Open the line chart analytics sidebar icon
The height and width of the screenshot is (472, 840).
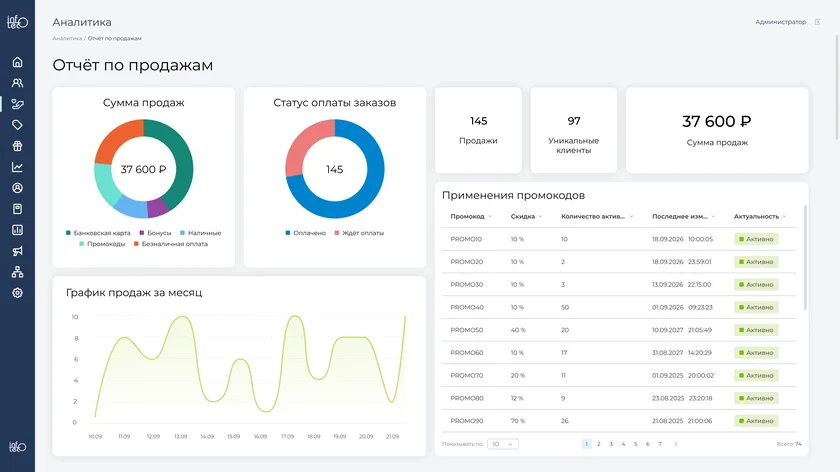point(17,167)
